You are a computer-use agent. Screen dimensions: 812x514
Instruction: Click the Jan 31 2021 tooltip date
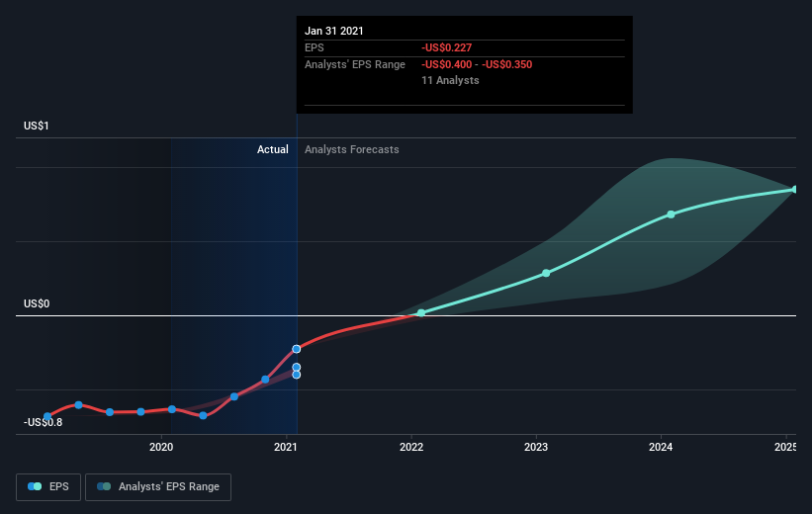334,31
